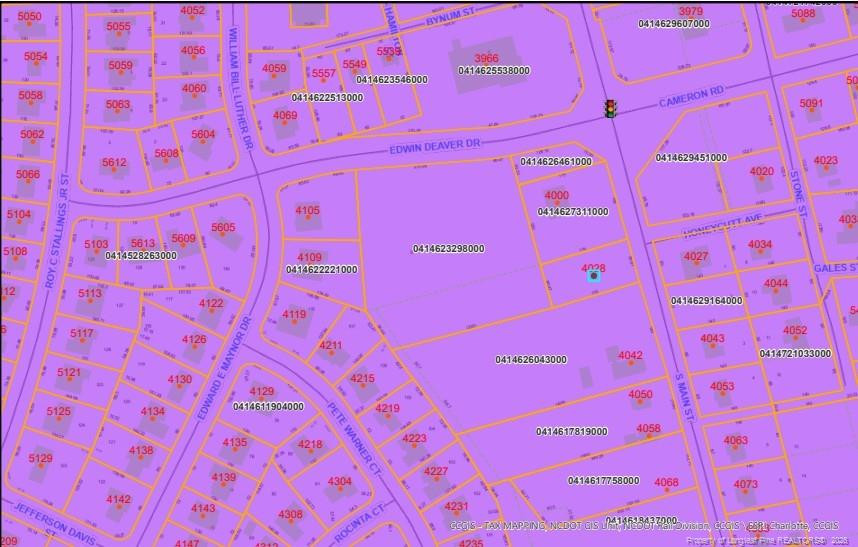
Task: Click address dot for 4042 on S Main St
Action: [630, 363]
